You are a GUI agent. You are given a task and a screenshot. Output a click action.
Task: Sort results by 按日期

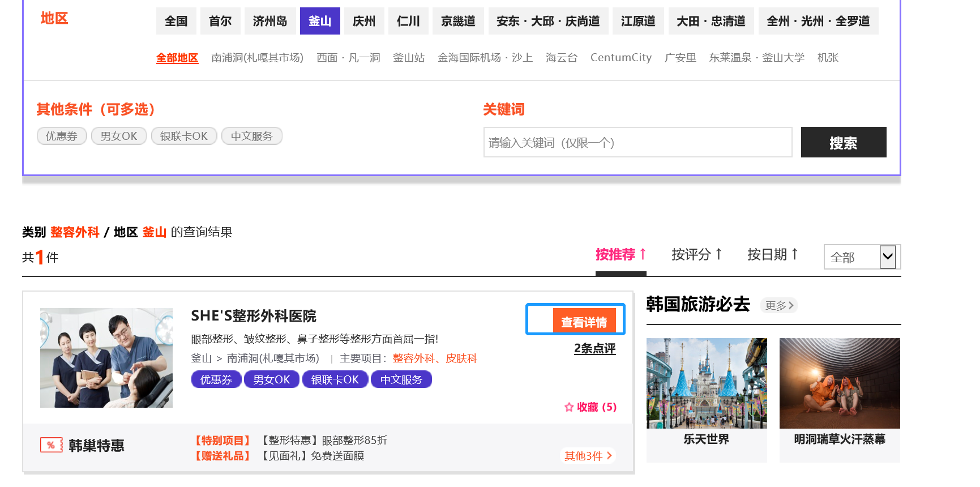tap(772, 255)
